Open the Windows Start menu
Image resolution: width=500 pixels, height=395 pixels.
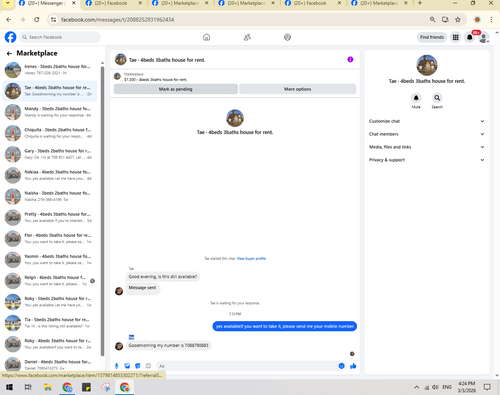pyautogui.click(x=9, y=387)
